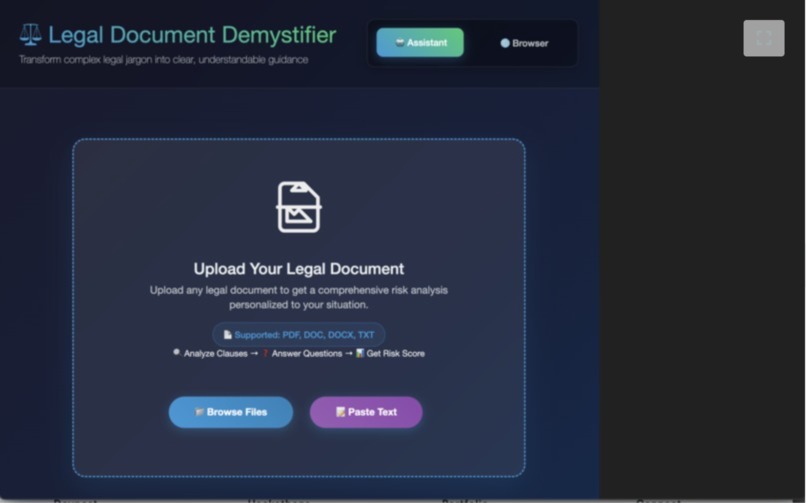
Task: Click the Upload Your Legal Document heading
Action: coord(299,269)
